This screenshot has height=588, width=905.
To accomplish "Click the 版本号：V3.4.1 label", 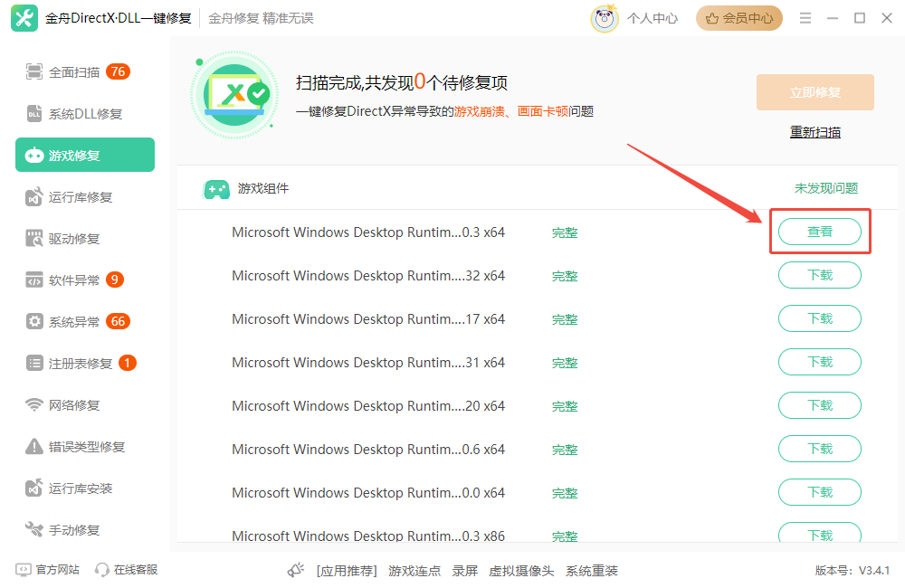I will point(852,571).
